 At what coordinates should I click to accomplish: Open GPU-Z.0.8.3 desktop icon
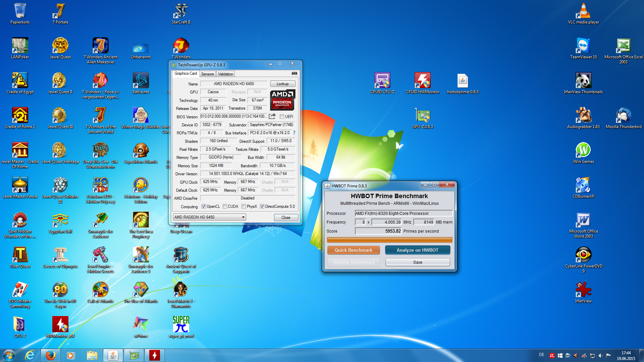423,118
